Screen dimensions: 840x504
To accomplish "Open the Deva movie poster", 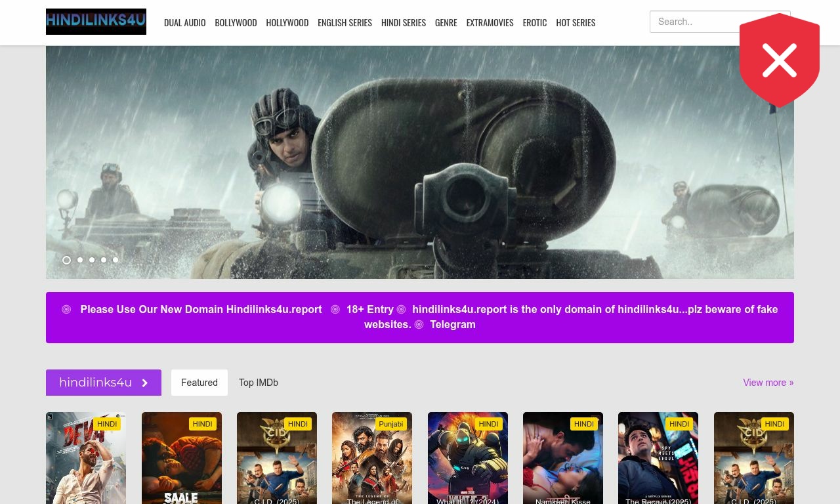I will [x=86, y=458].
